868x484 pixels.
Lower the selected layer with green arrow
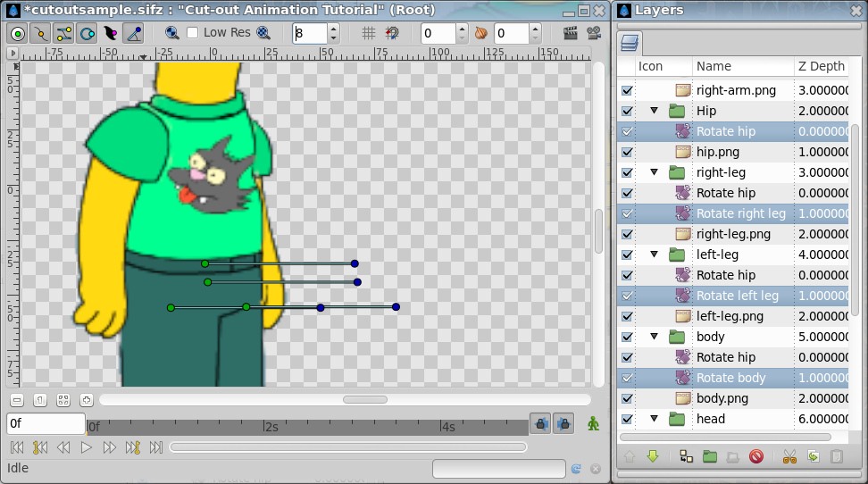coord(653,456)
